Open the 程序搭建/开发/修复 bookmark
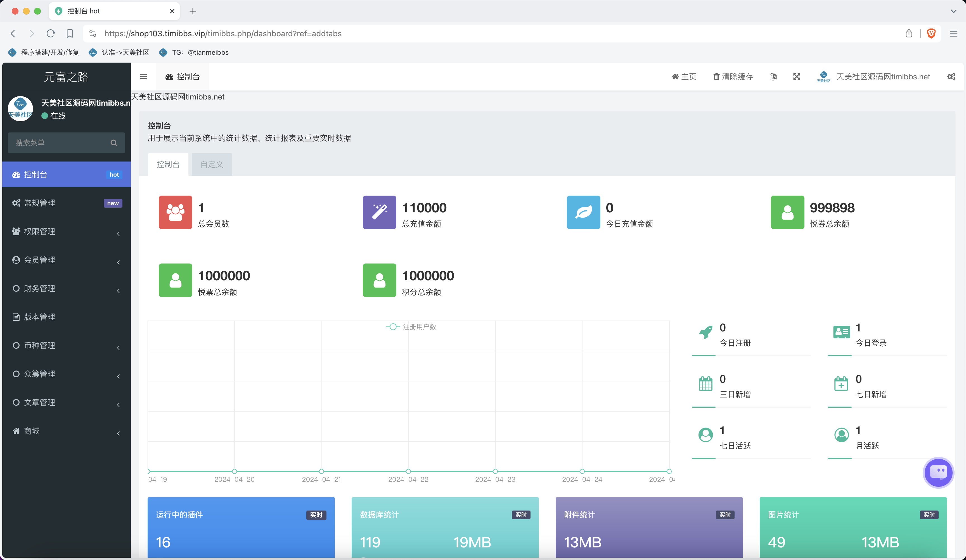Screen dimensions: 966x560 click(43, 53)
